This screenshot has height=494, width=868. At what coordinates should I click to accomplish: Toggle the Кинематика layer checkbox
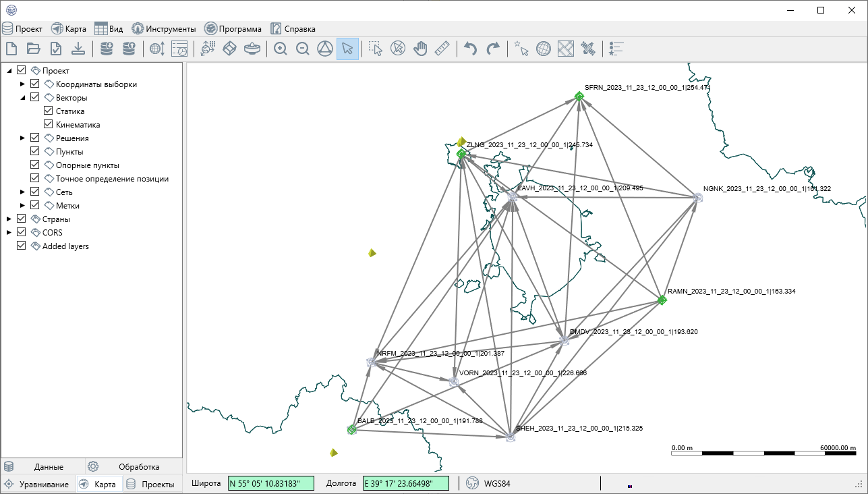pos(49,125)
